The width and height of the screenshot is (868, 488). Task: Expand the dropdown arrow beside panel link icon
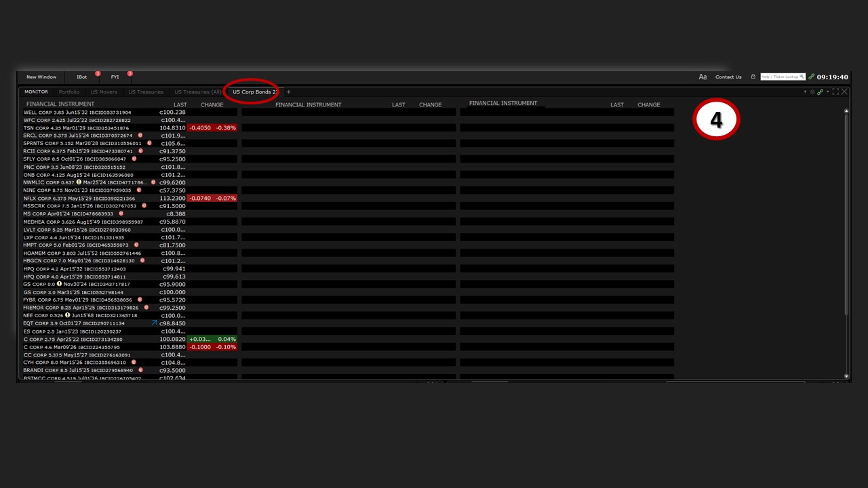click(x=827, y=92)
